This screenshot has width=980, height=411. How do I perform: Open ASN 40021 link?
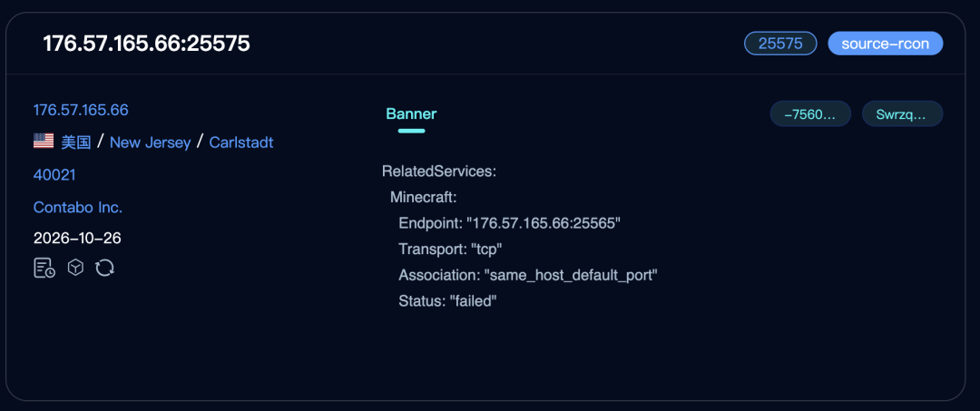point(54,175)
